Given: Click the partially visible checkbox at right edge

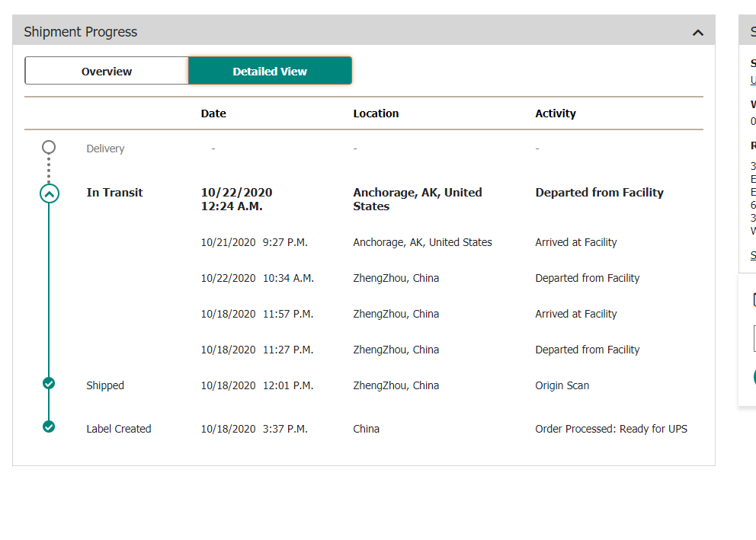Looking at the screenshot, I should pos(754,299).
